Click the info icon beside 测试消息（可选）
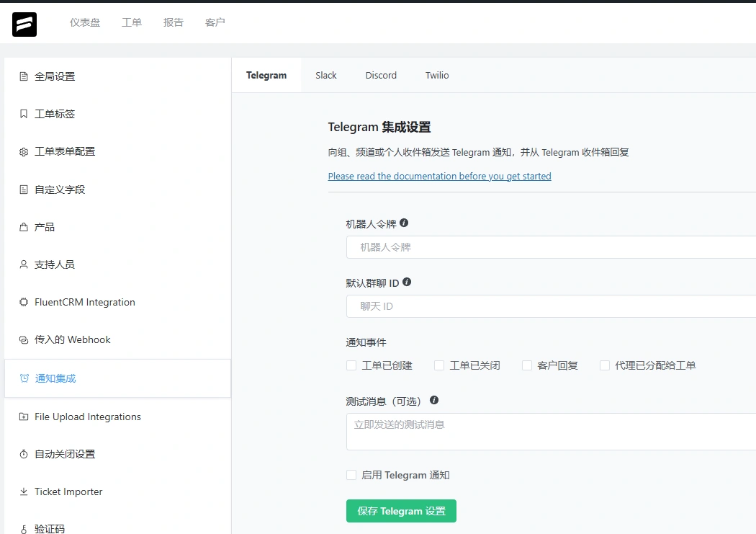Image resolution: width=756 pixels, height=534 pixels. [434, 400]
